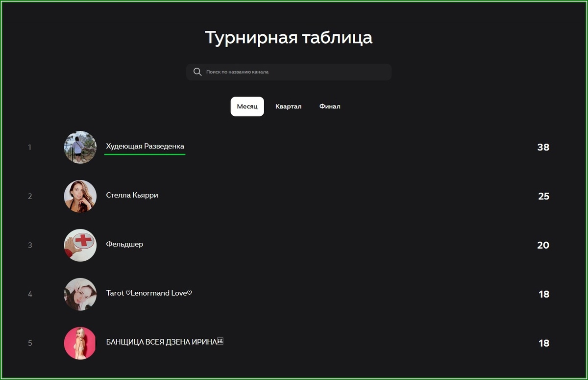Image resolution: width=588 pixels, height=380 pixels.
Task: Click the rank number 1
Action: tap(29, 147)
